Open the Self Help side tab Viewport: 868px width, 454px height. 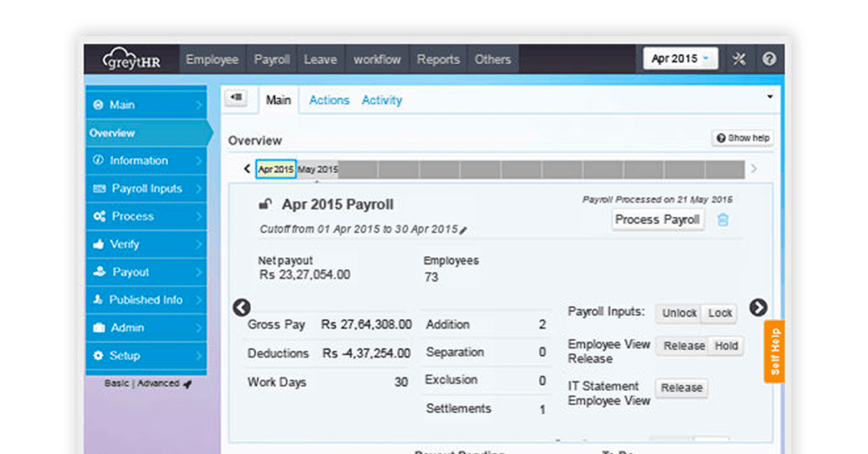pos(774,352)
